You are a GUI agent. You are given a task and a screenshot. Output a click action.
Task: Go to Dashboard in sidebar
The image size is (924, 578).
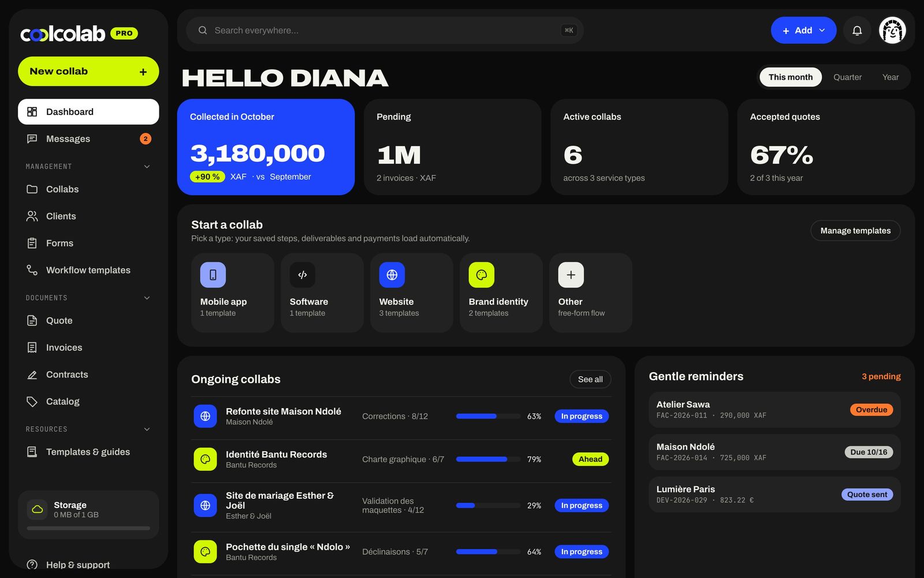click(x=88, y=112)
